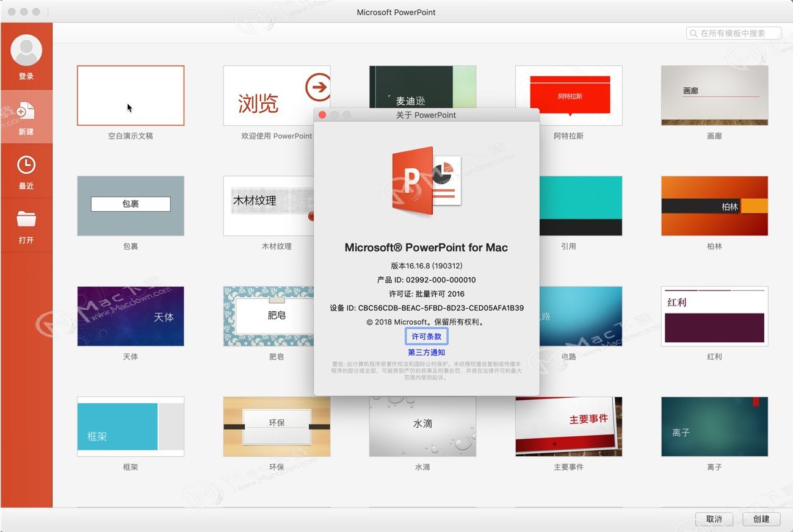
Task: Choose the blank presentation thumbnail
Action: point(131,95)
